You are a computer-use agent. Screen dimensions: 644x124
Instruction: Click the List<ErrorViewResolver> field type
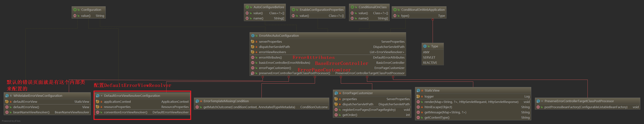[387, 52]
